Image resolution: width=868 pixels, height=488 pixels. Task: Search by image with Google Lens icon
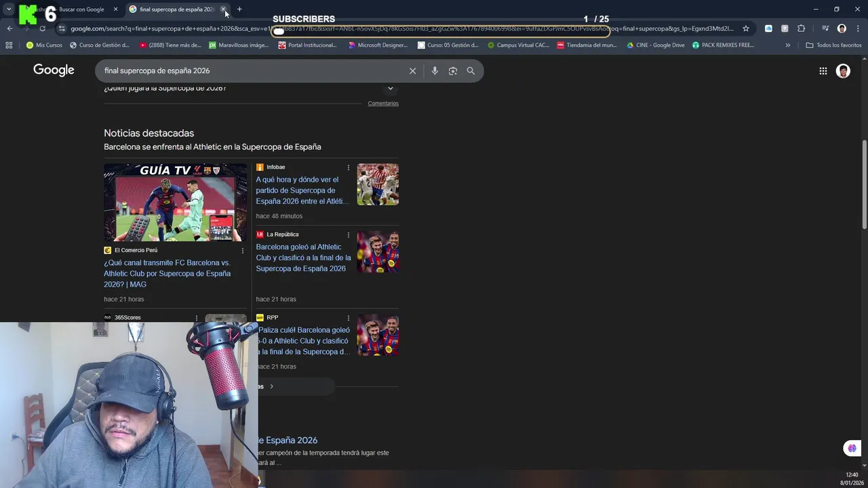pyautogui.click(x=453, y=70)
